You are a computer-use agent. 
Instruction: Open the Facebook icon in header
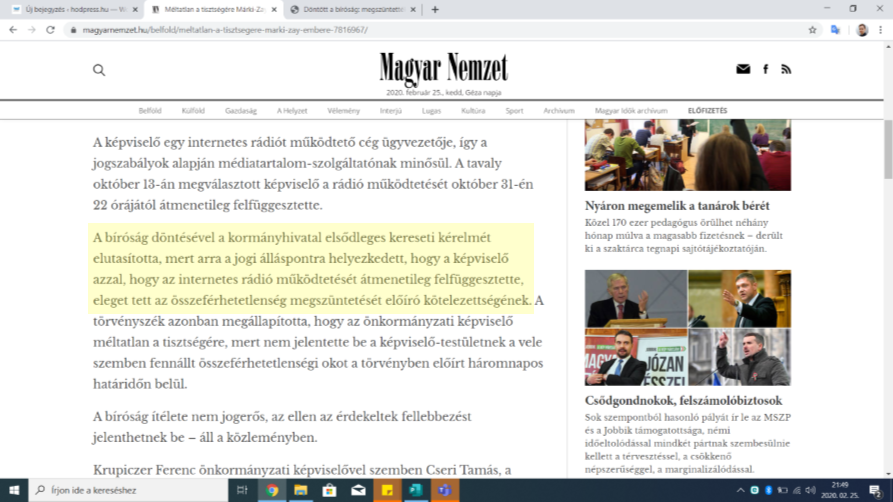coord(766,69)
